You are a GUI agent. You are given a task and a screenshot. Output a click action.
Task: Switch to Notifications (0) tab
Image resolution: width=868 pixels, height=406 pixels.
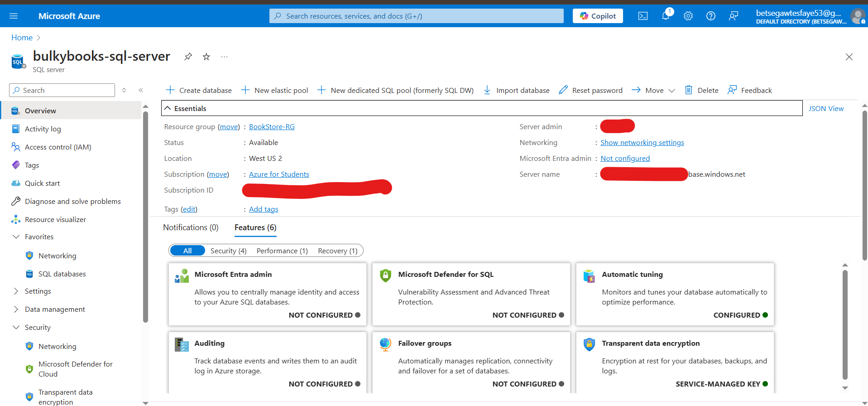pos(191,227)
